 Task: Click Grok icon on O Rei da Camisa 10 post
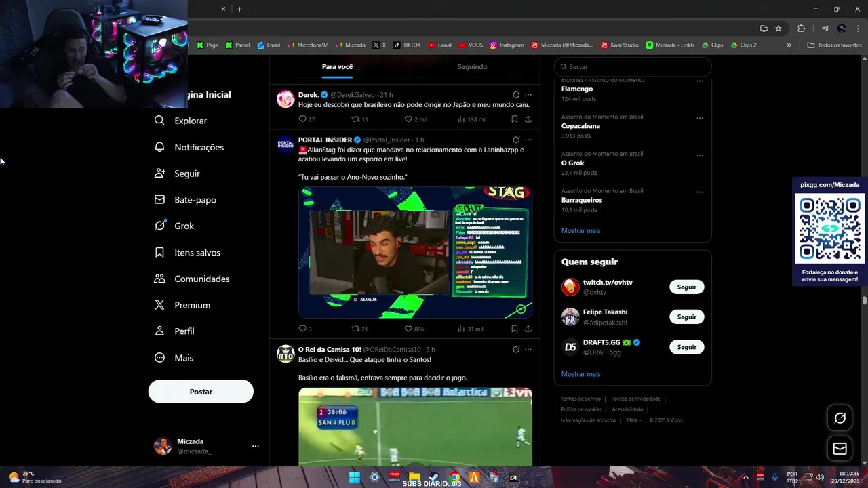tap(516, 350)
